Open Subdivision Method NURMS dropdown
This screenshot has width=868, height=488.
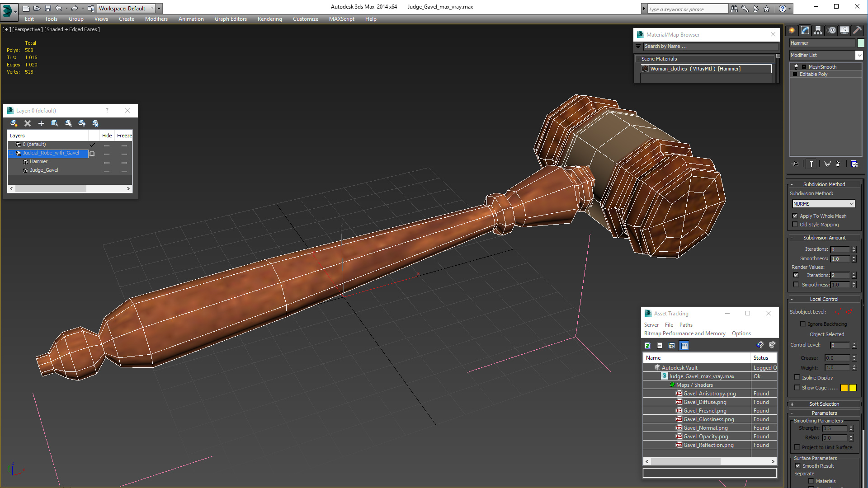(824, 204)
